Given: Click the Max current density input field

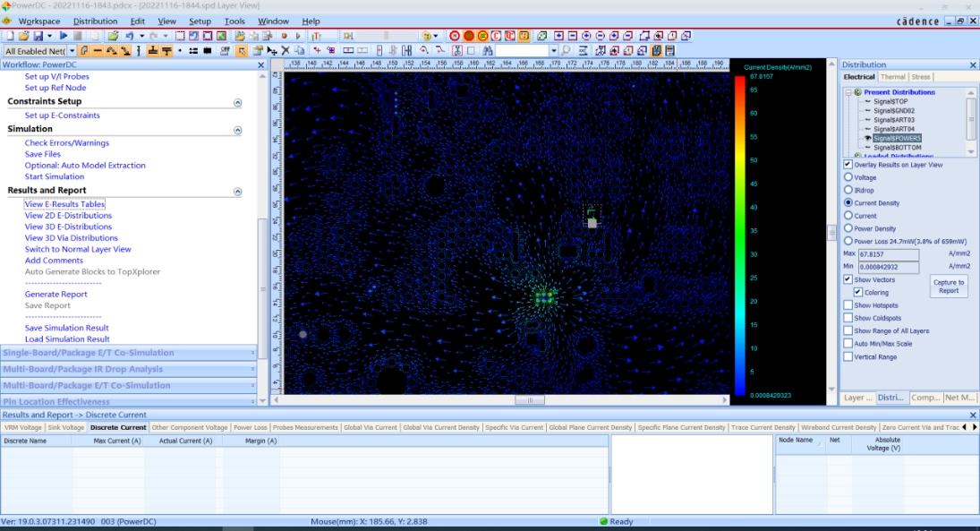Looking at the screenshot, I should (x=888, y=254).
